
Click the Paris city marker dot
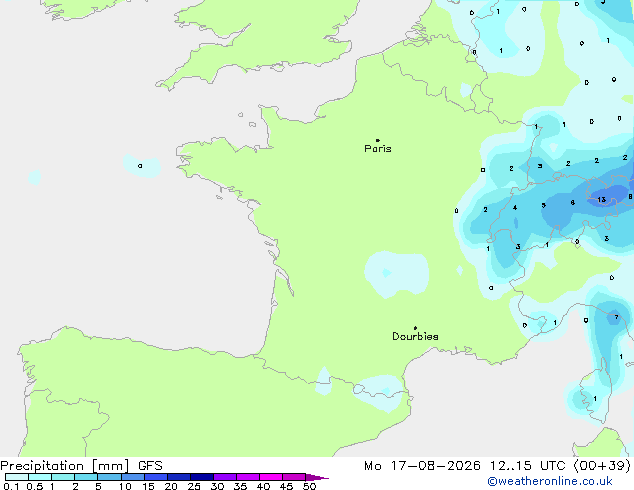point(378,140)
